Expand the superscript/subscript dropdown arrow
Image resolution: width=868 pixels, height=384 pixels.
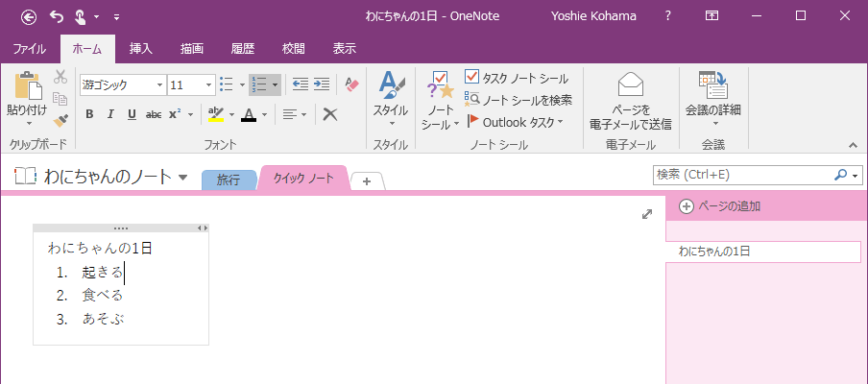(x=191, y=114)
